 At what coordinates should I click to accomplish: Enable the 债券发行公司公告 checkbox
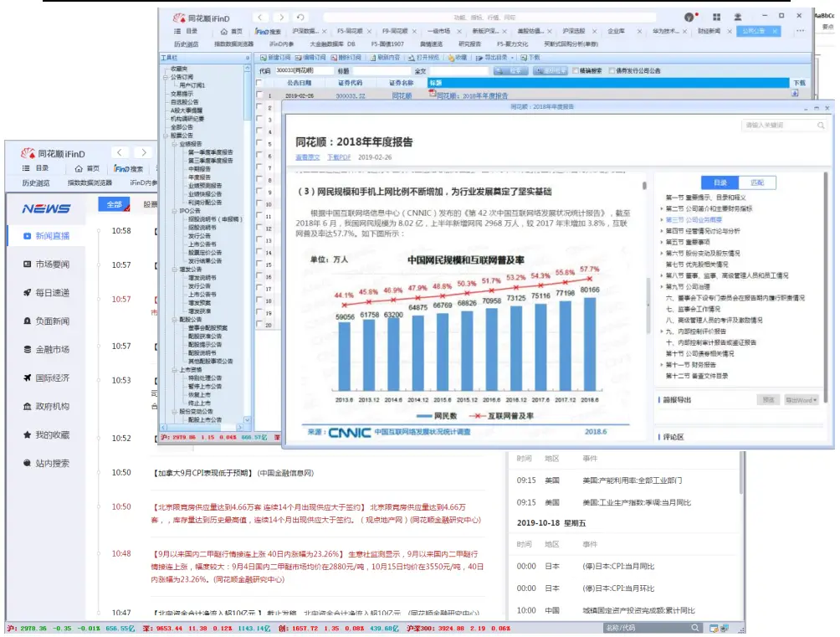pyautogui.click(x=612, y=70)
